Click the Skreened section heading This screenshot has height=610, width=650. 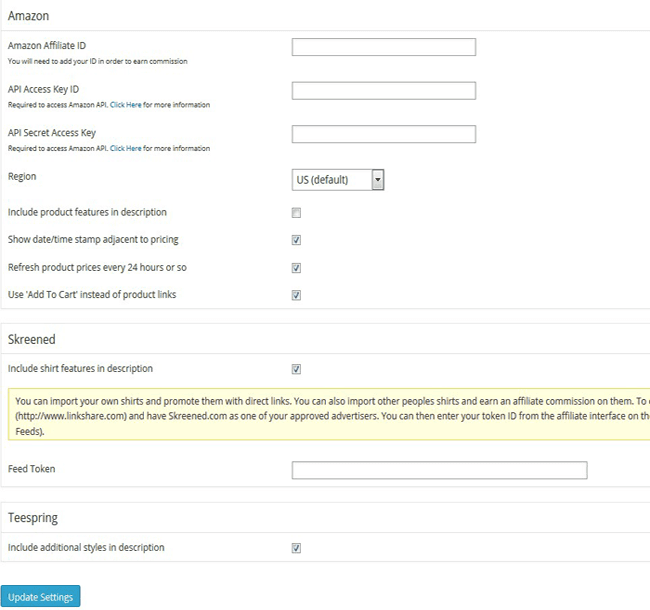pos(31,340)
